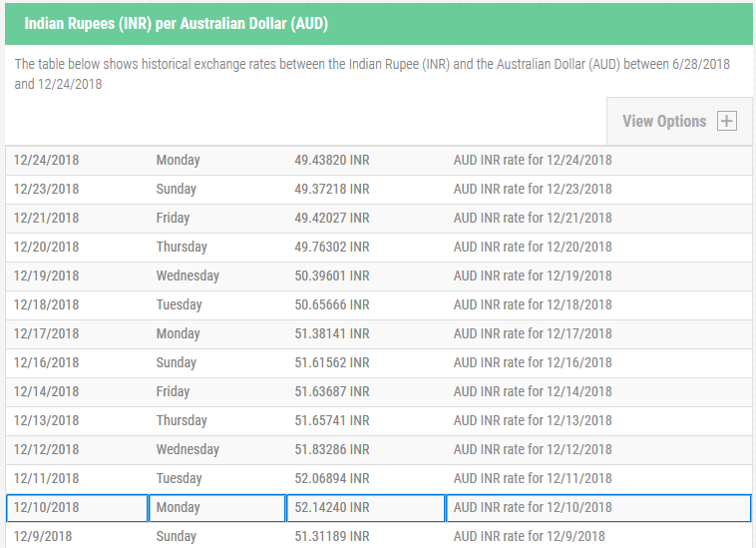Open AUD INR rate for 12/11/2018 link
The width and height of the screenshot is (756, 548).
pyautogui.click(x=533, y=478)
